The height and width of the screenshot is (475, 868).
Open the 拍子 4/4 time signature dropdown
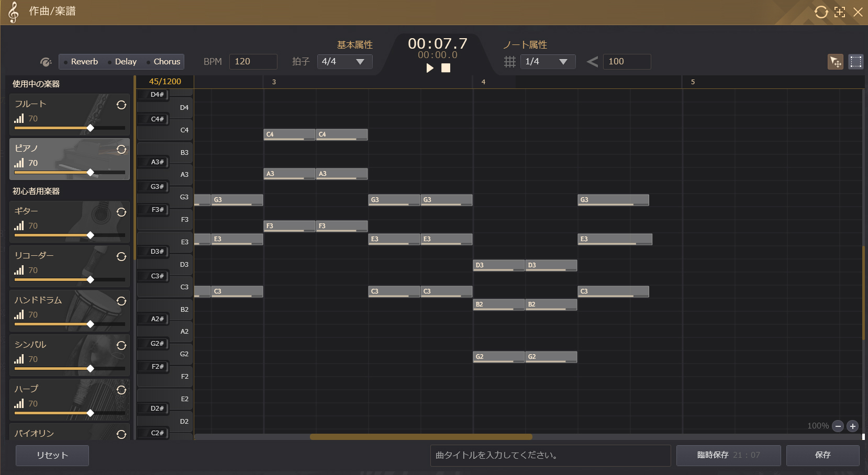pos(344,62)
